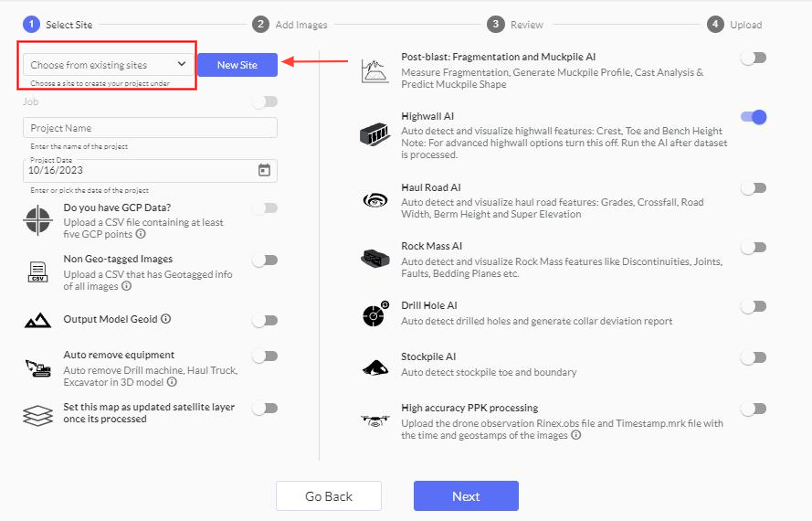This screenshot has height=521, width=812.
Task: Open the Choose from existing sites dropdown
Action: coord(108,65)
